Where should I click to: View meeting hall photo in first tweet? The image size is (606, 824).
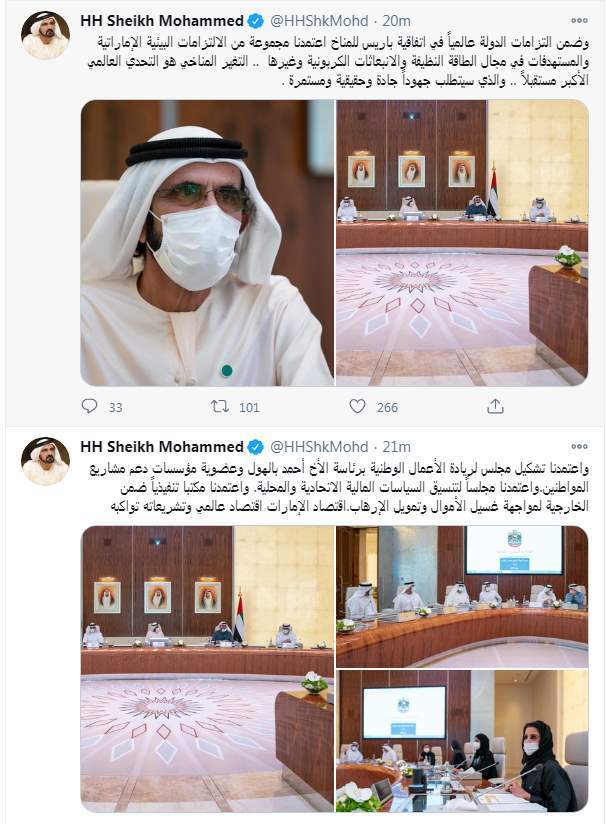click(x=462, y=243)
